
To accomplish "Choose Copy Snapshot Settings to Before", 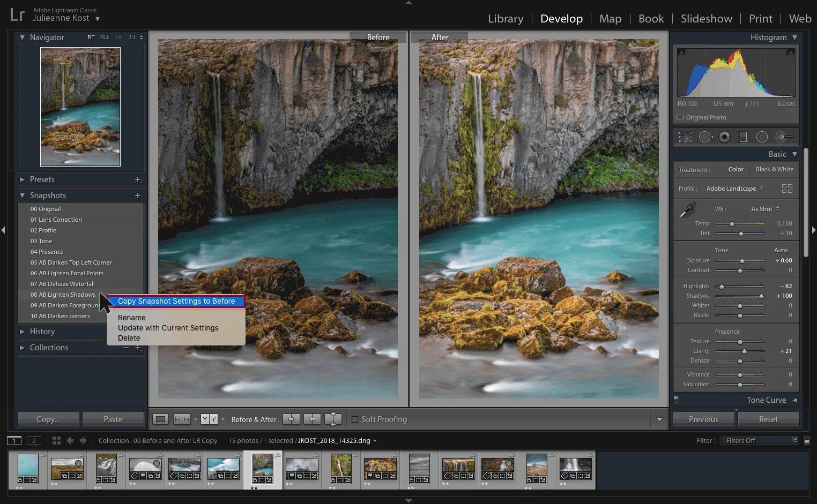I will (x=177, y=301).
